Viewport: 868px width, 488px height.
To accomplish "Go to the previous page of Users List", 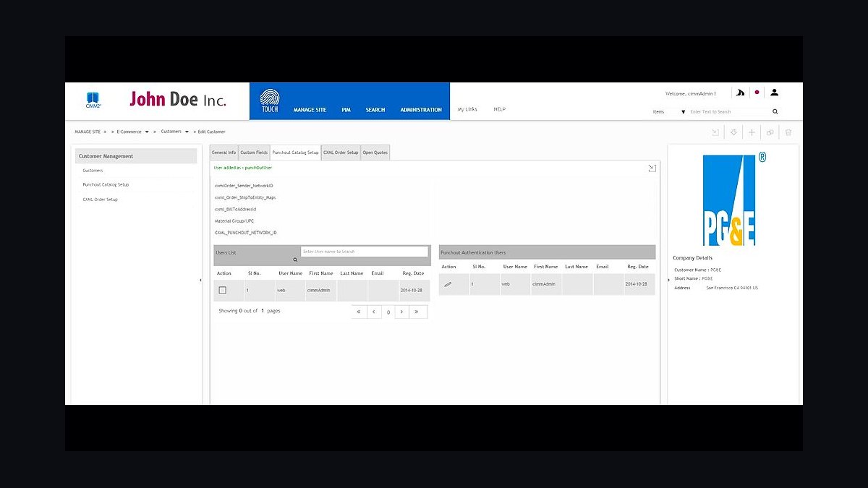I will point(374,312).
